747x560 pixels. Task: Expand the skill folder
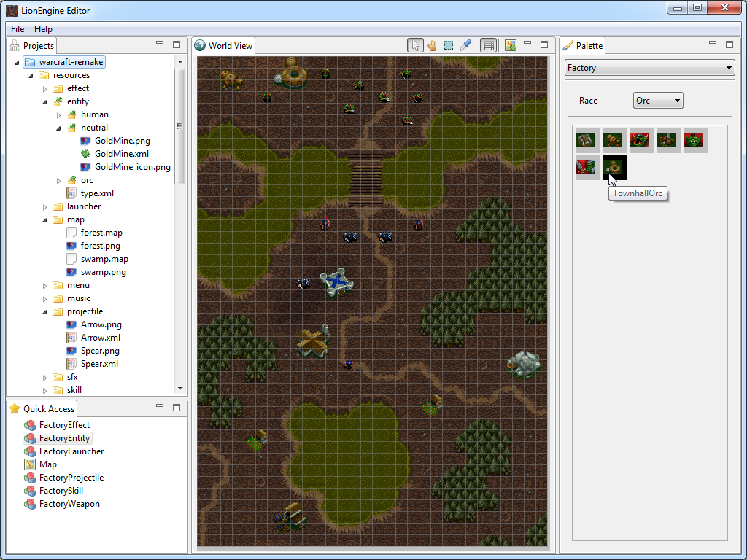(44, 391)
